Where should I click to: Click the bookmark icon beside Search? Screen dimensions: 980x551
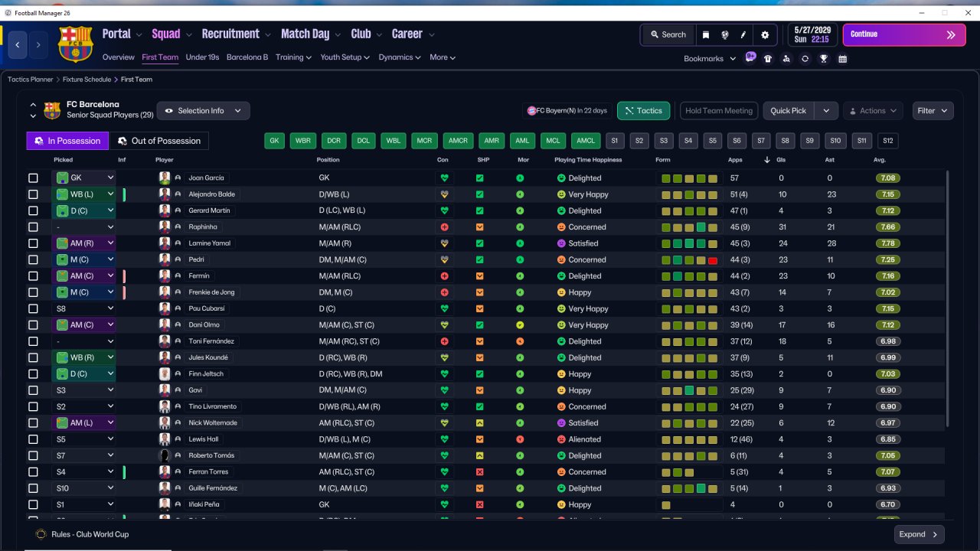(706, 34)
